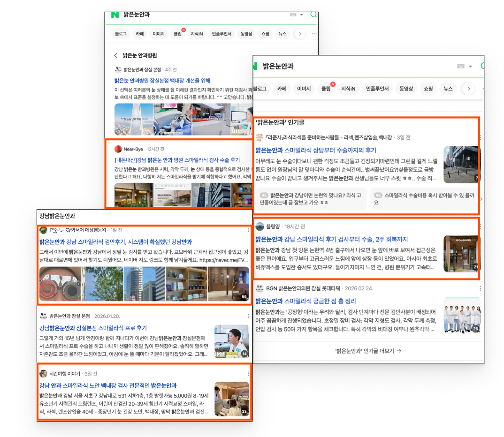Go back from 밝은눈 안과병원 heading
The height and width of the screenshot is (437, 504).
tap(116, 55)
